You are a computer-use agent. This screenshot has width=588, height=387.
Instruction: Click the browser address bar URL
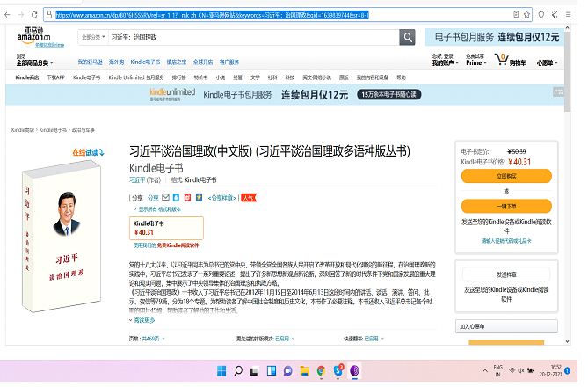(212, 15)
